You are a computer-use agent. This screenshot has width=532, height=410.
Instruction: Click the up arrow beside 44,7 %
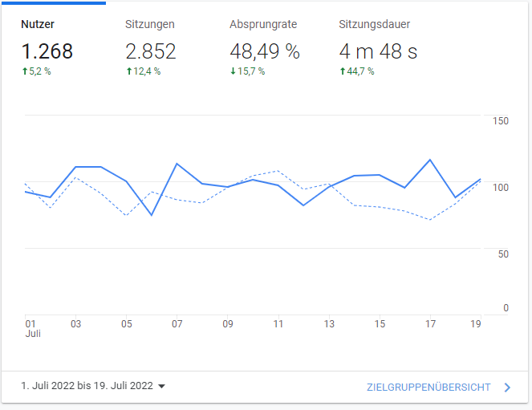342,71
